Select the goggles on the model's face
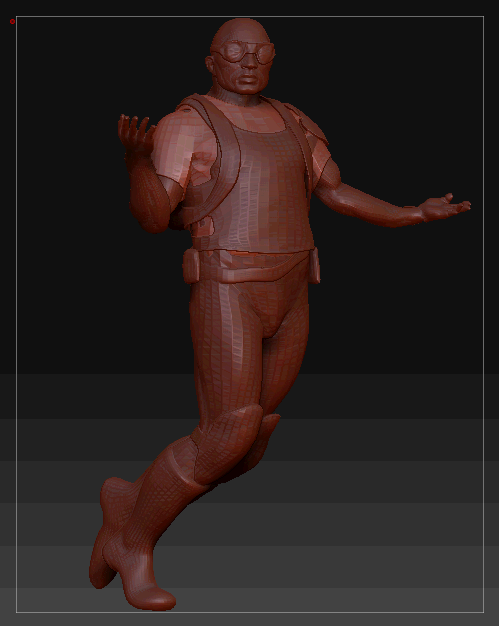499x626 pixels. tap(244, 52)
